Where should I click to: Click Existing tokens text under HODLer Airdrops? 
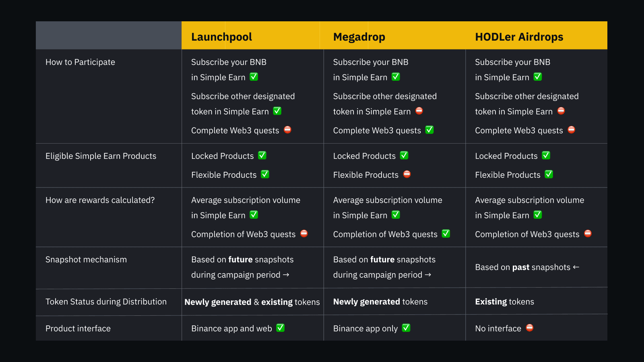tap(504, 302)
